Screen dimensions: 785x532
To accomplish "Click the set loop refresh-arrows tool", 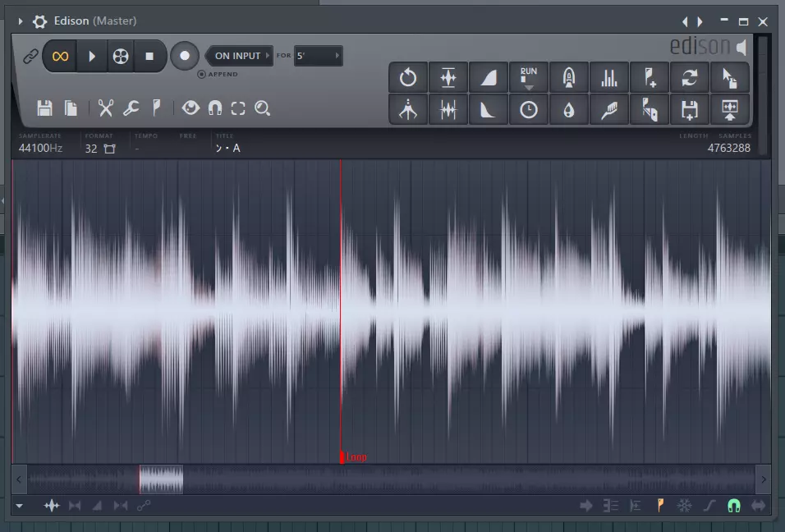I will tap(690, 77).
